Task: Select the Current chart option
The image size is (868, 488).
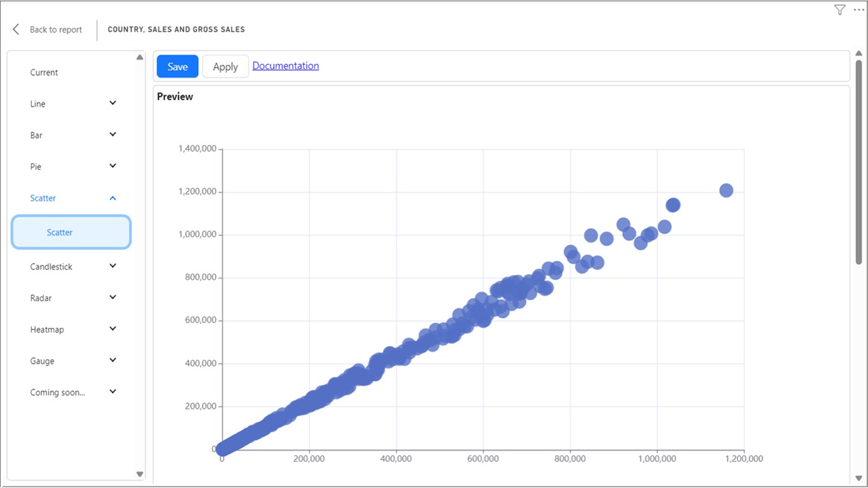Action: (x=44, y=72)
